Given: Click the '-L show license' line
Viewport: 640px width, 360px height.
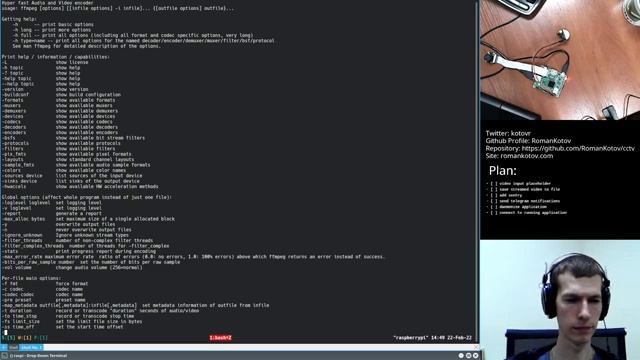Looking at the screenshot, I should click(x=45, y=62).
